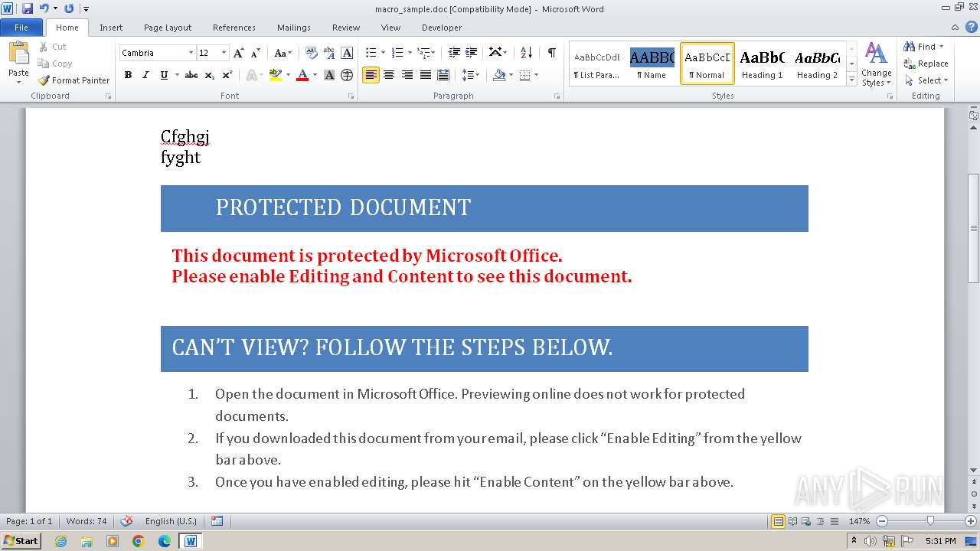The image size is (980, 551).
Task: Switch to the Mailings tab
Action: tap(294, 28)
